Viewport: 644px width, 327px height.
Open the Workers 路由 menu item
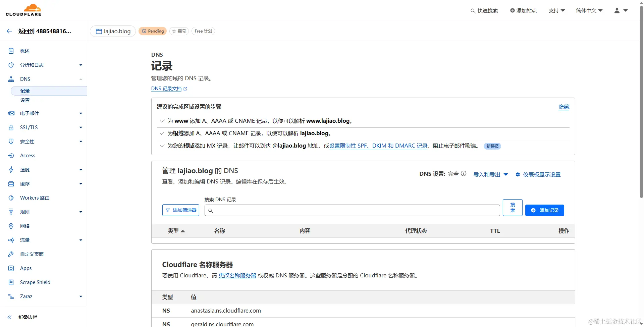(x=35, y=198)
